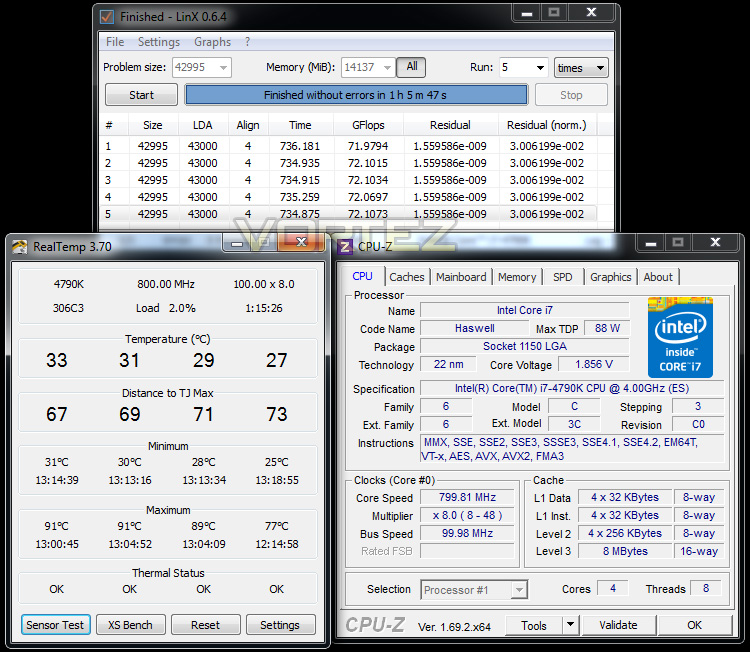Expand the Problem size dropdown

pos(223,67)
